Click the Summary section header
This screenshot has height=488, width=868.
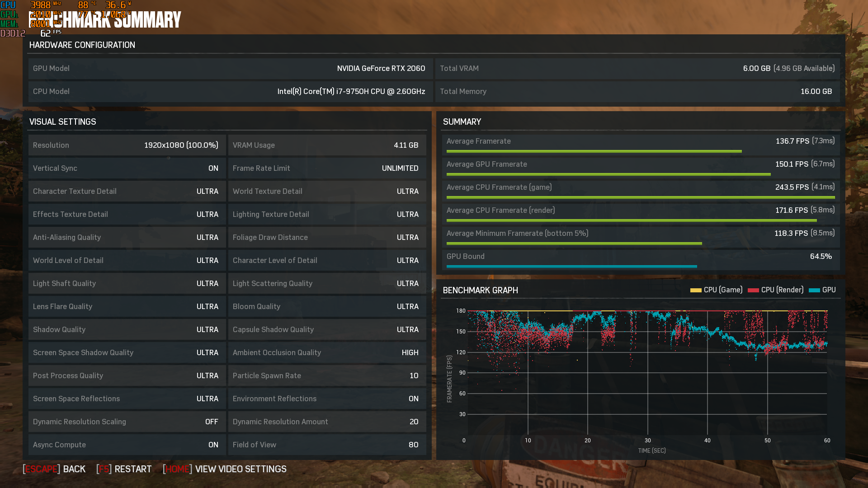[x=462, y=122]
